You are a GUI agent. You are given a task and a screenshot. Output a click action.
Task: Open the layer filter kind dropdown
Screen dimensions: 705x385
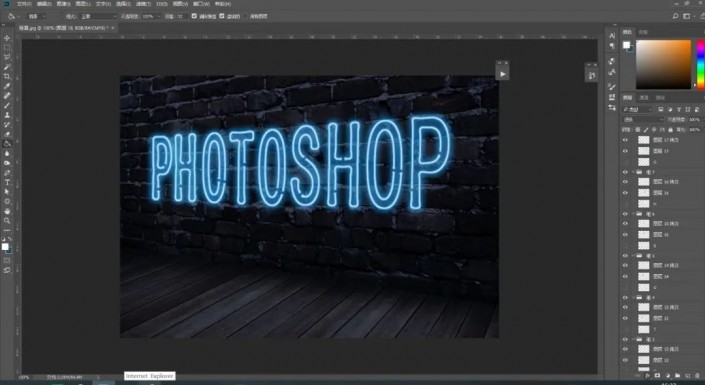(637, 109)
